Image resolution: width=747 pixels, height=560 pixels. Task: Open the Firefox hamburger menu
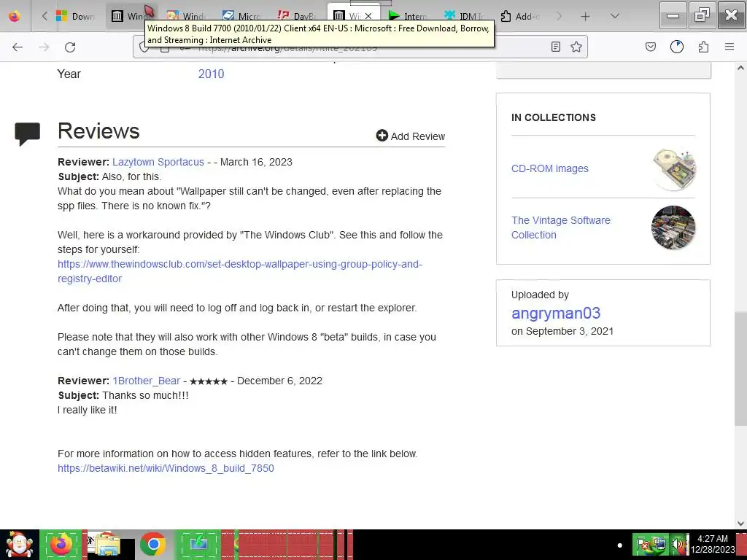coord(729,47)
